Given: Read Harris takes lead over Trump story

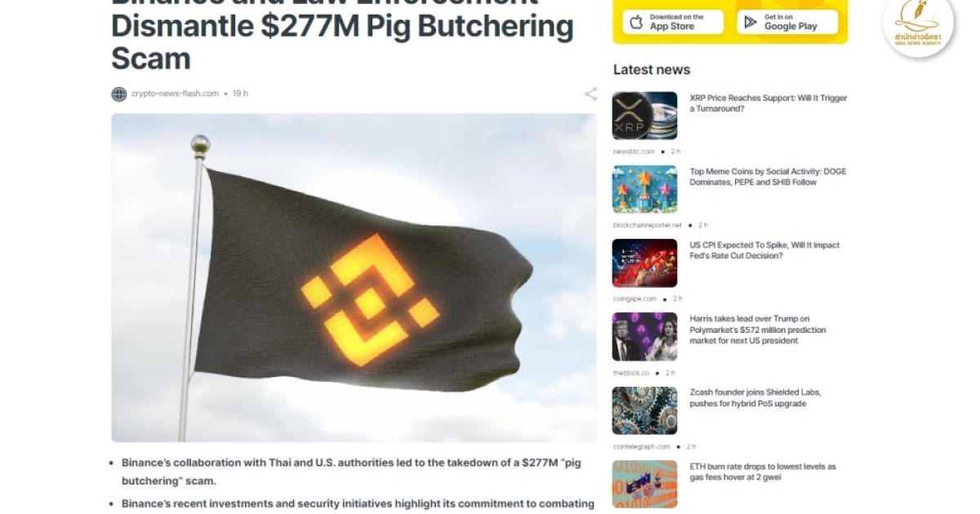Looking at the screenshot, I should (x=758, y=330).
